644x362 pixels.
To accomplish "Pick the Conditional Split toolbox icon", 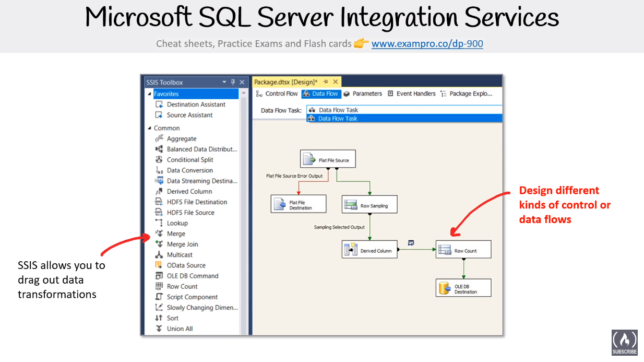I will coord(159,160).
